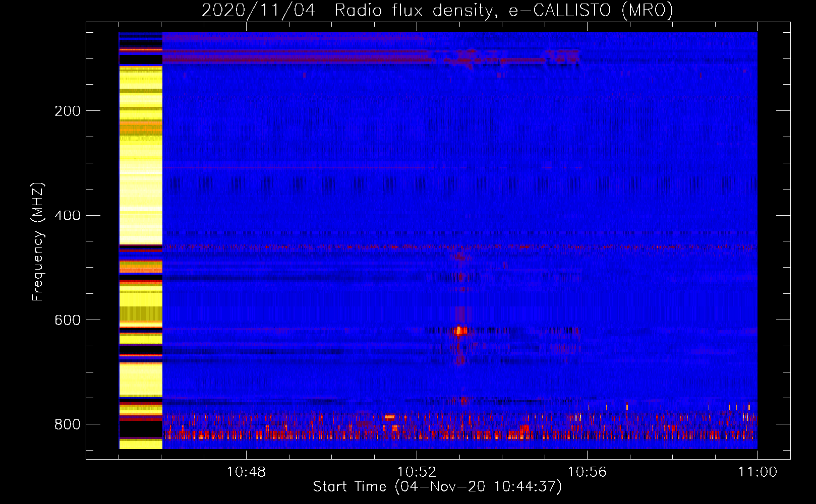Click the 600 frequency tick label

(67, 320)
